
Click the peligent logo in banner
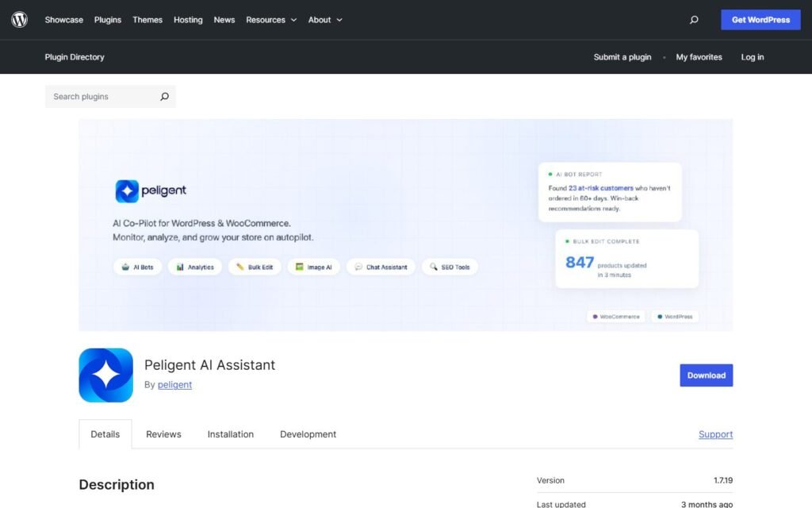click(151, 190)
